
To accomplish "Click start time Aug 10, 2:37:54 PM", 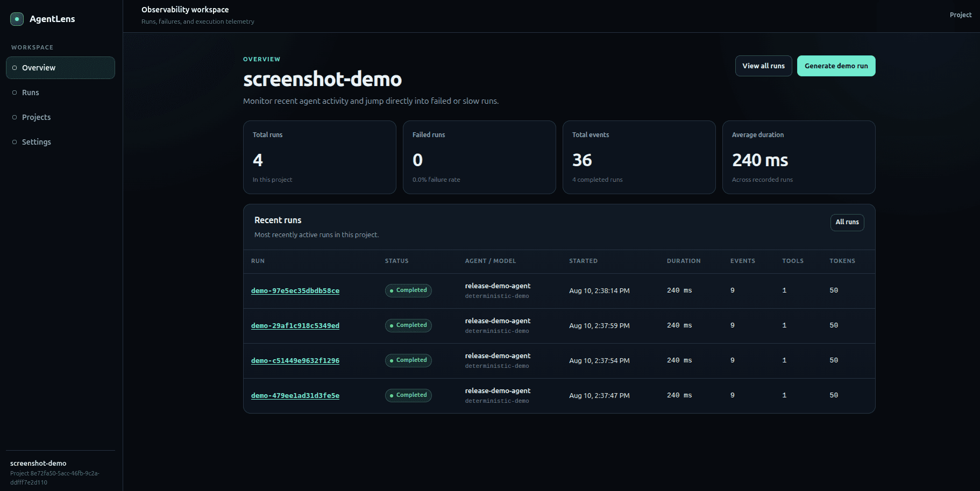I will (599, 361).
